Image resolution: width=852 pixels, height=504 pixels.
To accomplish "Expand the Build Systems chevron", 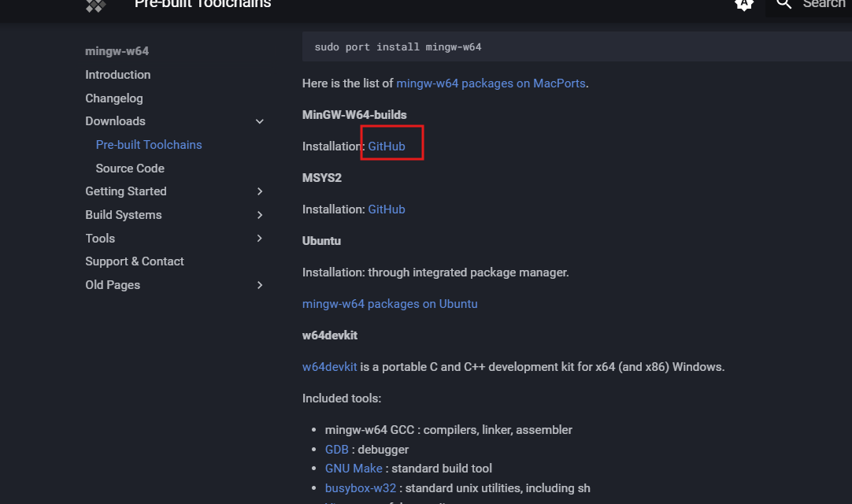I will click(x=260, y=215).
